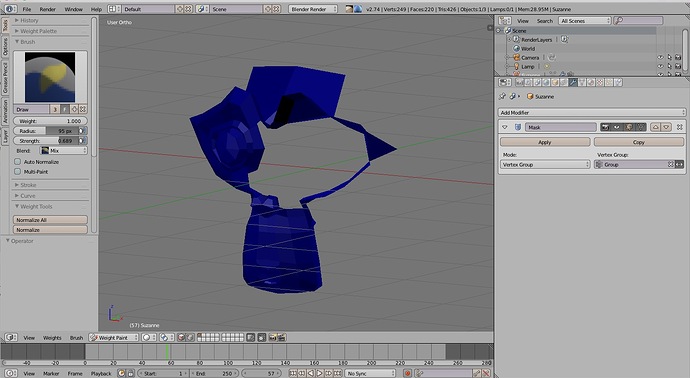
Task: Move Mask modifier down in stack
Action: [667, 127]
